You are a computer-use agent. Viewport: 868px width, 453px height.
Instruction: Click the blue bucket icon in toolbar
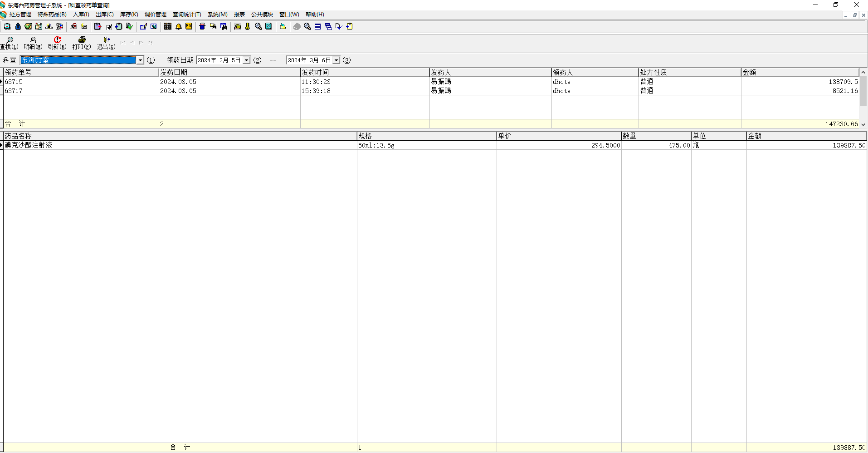pos(202,27)
